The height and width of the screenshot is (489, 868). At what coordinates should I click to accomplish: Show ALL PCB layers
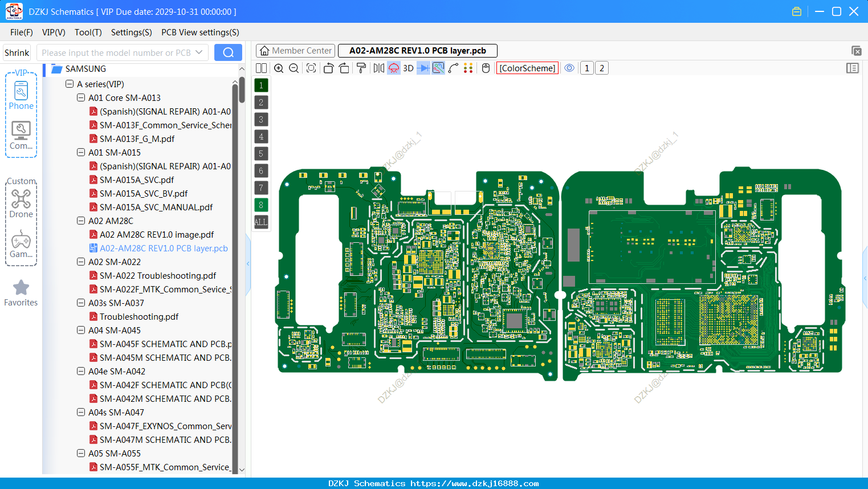pyautogui.click(x=261, y=222)
